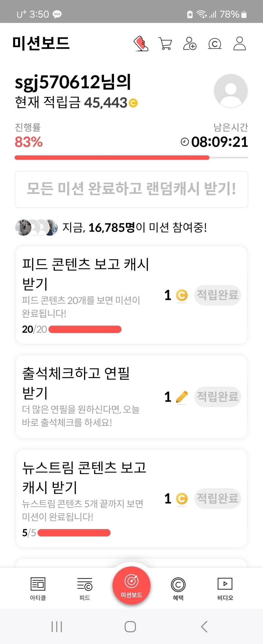Tap 적립완료 on 피드 콘텐츠 mission

coord(217,295)
